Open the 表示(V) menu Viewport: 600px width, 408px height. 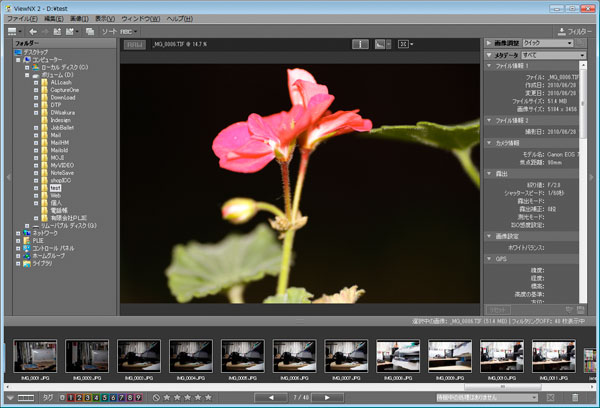tap(105, 19)
